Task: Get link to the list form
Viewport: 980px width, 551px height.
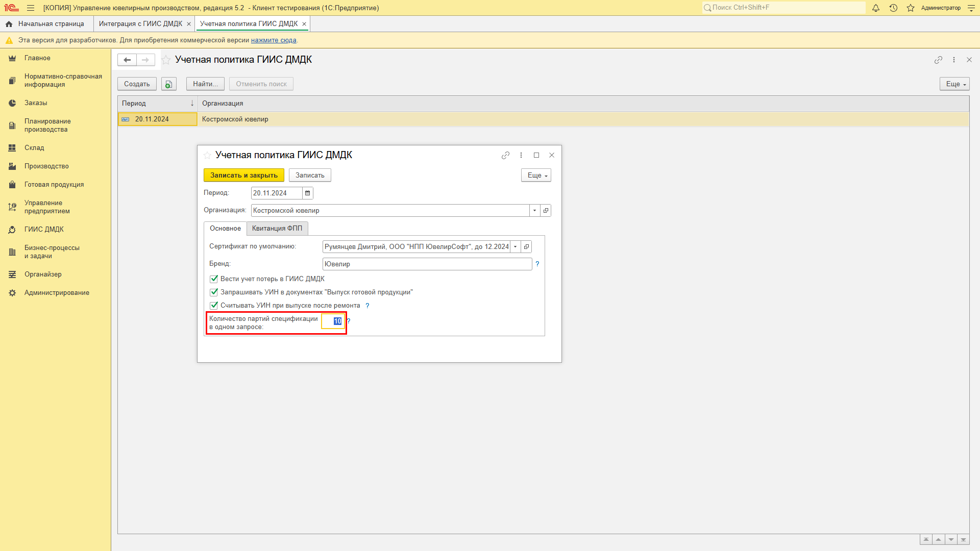Action: click(x=938, y=60)
